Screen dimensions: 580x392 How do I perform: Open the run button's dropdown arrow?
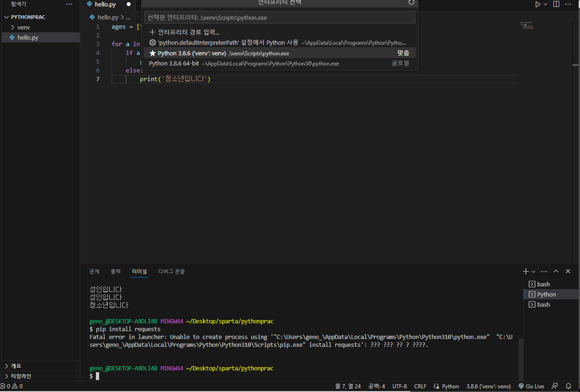click(x=545, y=4)
